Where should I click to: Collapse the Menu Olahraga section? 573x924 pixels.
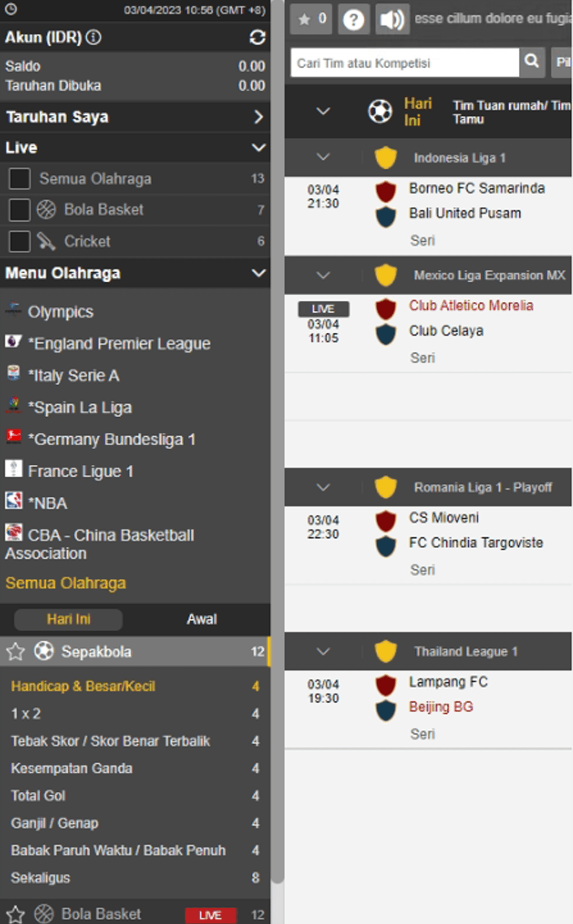[258, 273]
